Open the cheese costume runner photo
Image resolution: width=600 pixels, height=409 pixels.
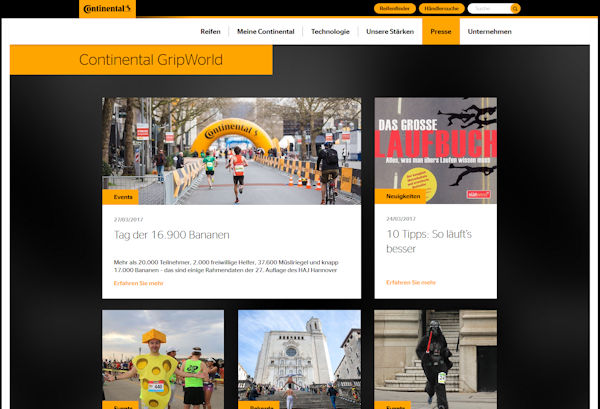pyautogui.click(x=163, y=359)
